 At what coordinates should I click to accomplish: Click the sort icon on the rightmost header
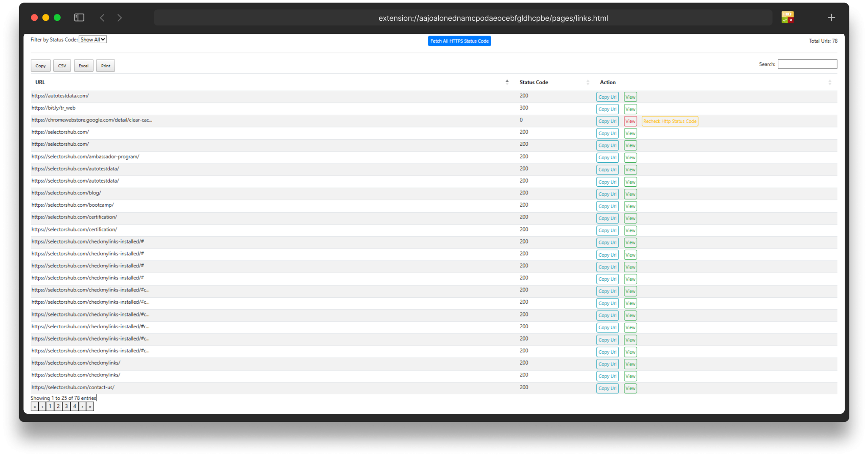tap(829, 82)
